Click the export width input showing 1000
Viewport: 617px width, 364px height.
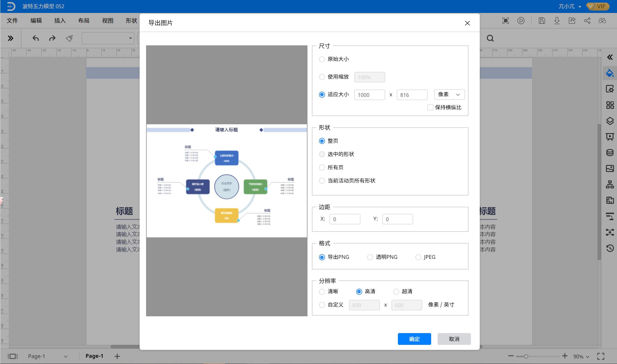(x=369, y=95)
